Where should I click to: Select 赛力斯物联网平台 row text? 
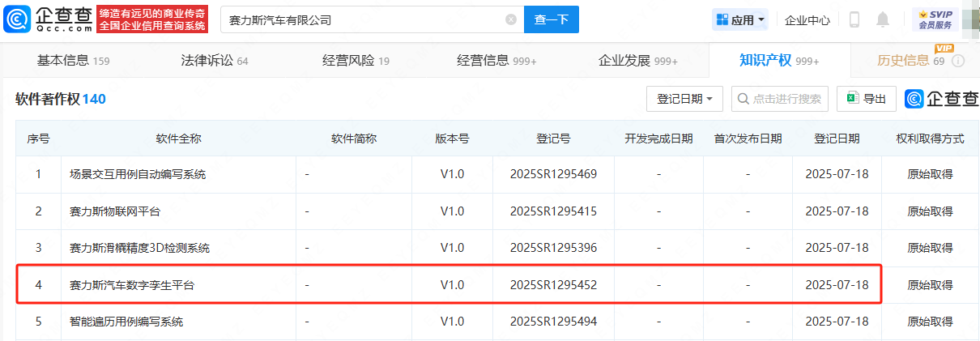[x=115, y=211]
